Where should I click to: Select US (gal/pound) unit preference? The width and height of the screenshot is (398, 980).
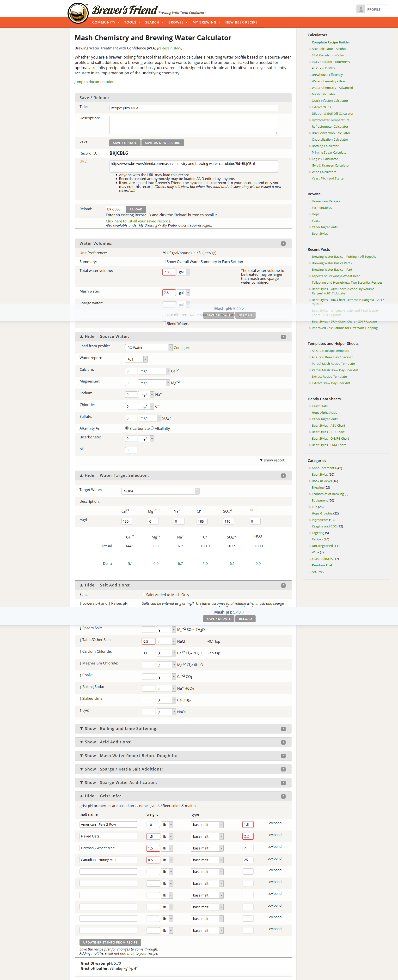(x=164, y=253)
